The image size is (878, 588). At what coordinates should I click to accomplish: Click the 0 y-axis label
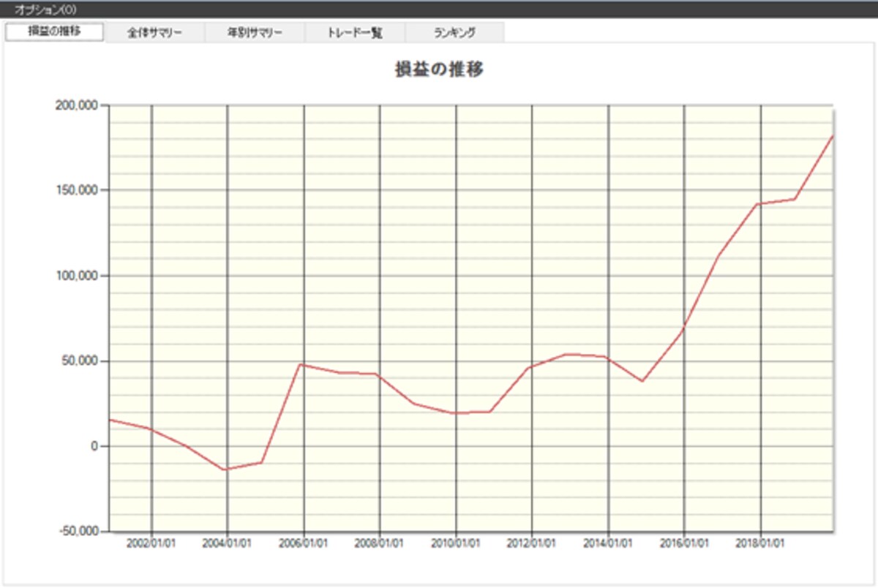95,446
